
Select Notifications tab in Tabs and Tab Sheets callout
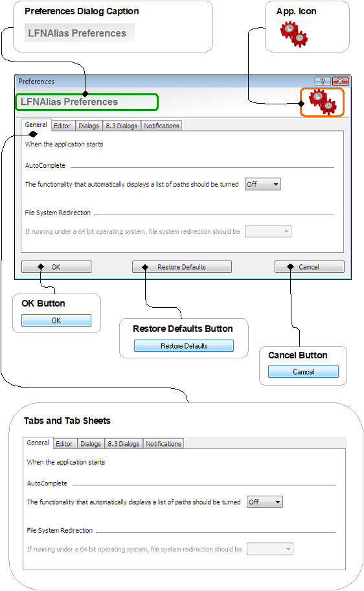point(163,444)
